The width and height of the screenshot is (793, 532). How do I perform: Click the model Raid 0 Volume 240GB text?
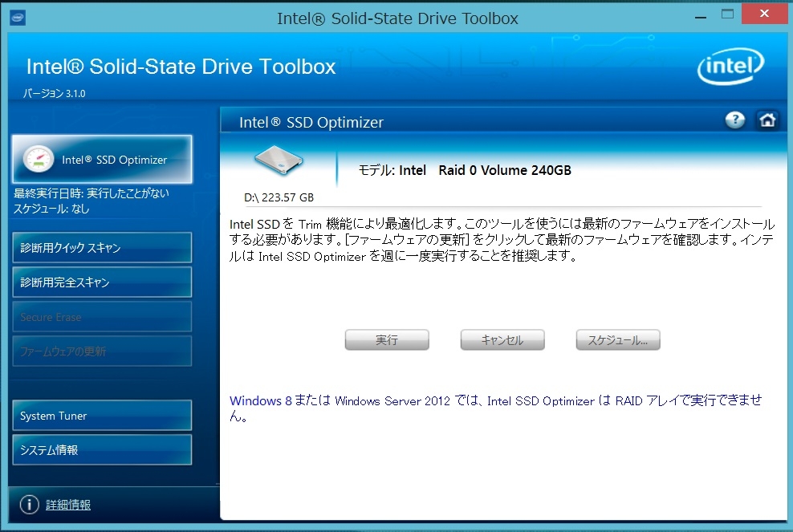465,170
